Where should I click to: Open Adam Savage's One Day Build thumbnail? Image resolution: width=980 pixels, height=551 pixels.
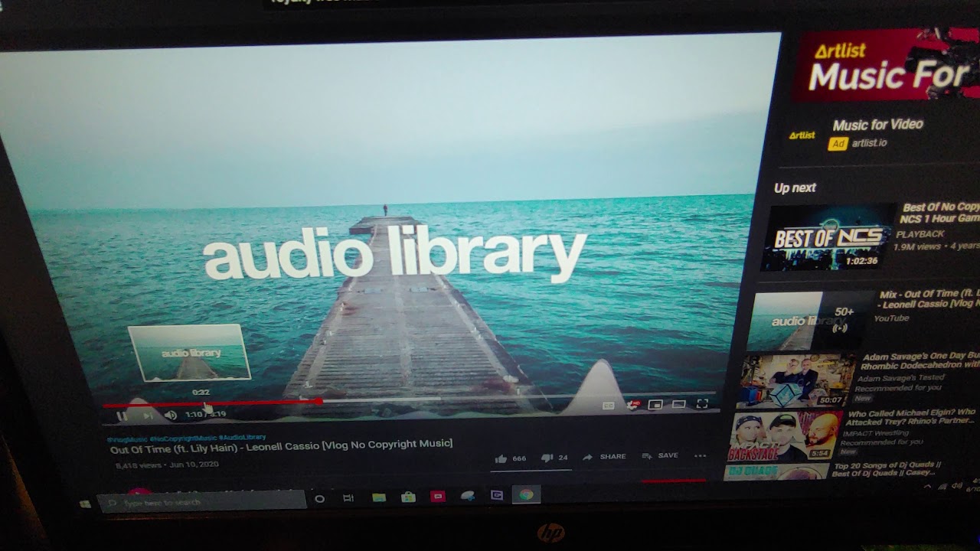(x=795, y=381)
